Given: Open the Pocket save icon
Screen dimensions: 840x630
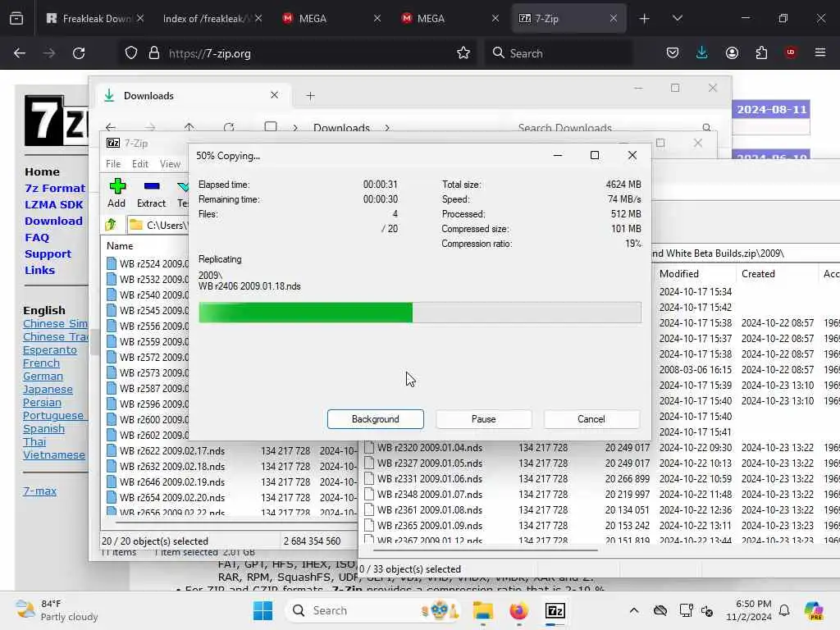Looking at the screenshot, I should [x=673, y=53].
